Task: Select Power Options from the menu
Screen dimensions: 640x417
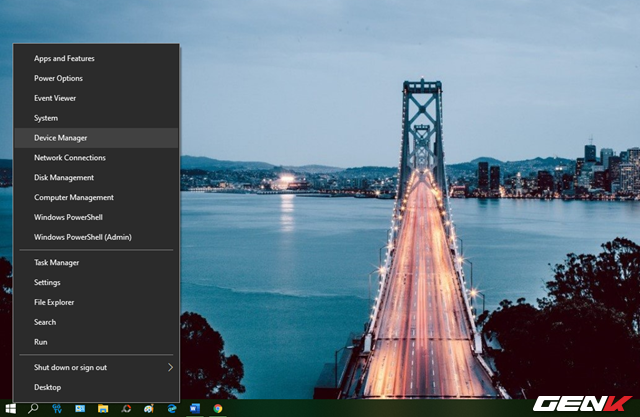Action: 58,78
